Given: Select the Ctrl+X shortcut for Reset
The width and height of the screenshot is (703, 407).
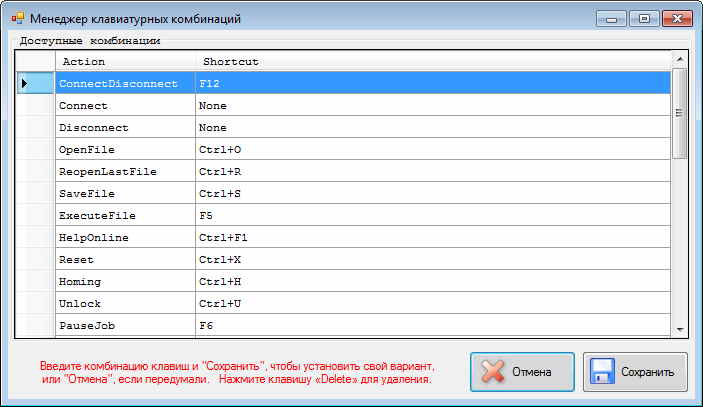Looking at the screenshot, I should pos(432,260).
